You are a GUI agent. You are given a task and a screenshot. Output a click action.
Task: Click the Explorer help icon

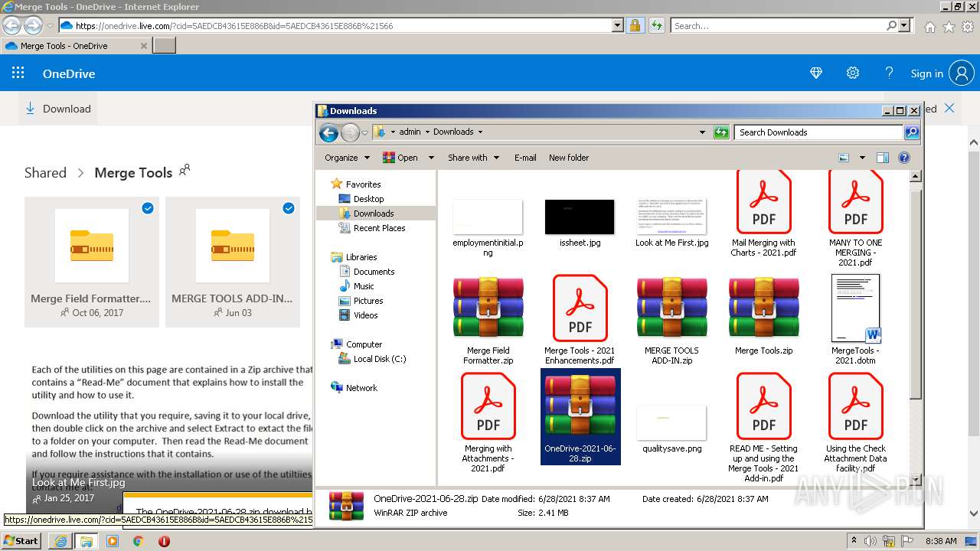click(904, 158)
